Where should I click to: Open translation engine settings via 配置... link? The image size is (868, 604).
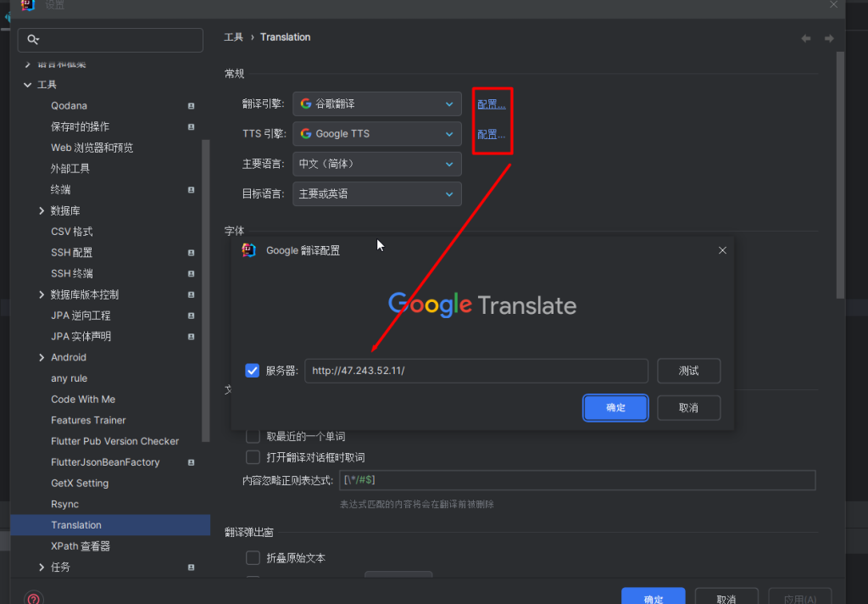[x=490, y=103]
